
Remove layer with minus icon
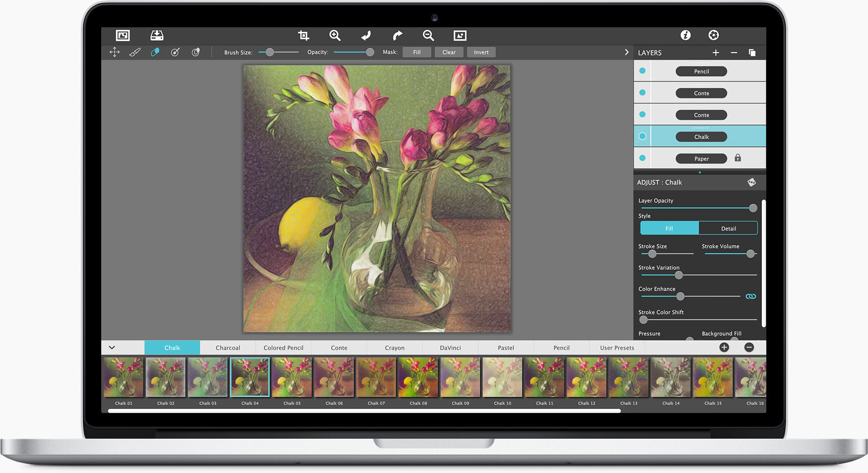pos(734,53)
